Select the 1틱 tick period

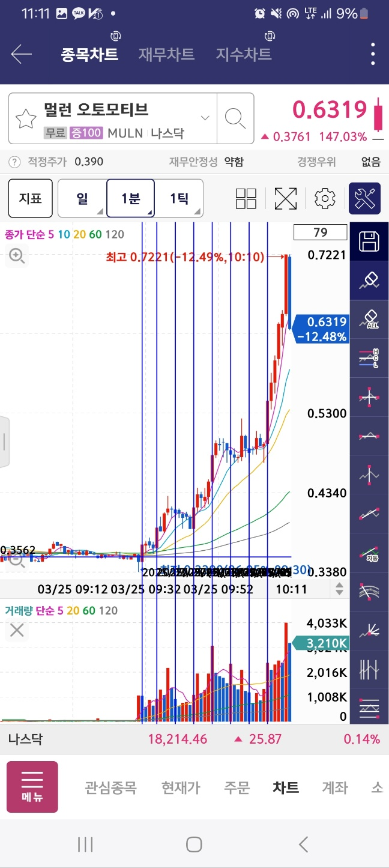[179, 198]
